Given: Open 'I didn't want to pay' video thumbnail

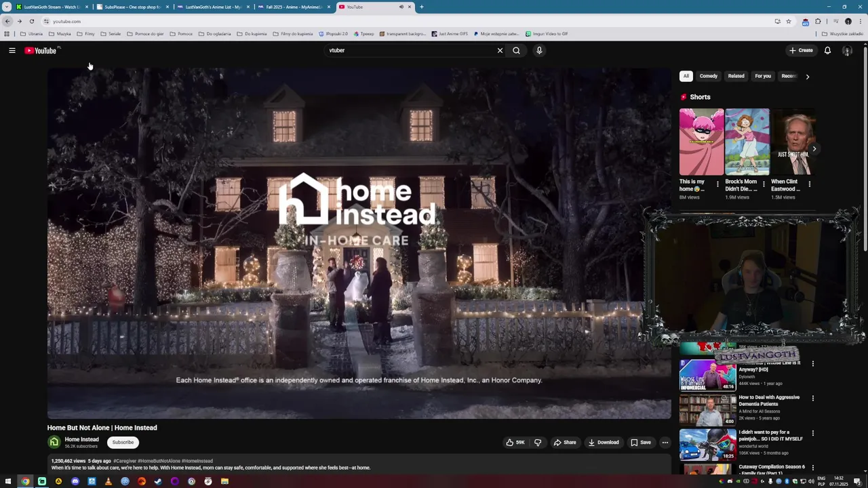Looking at the screenshot, I should tap(707, 445).
